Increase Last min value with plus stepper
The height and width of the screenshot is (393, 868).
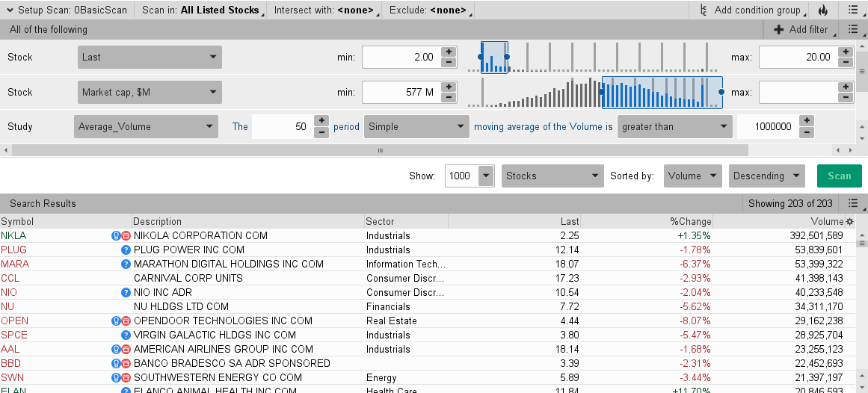point(449,52)
